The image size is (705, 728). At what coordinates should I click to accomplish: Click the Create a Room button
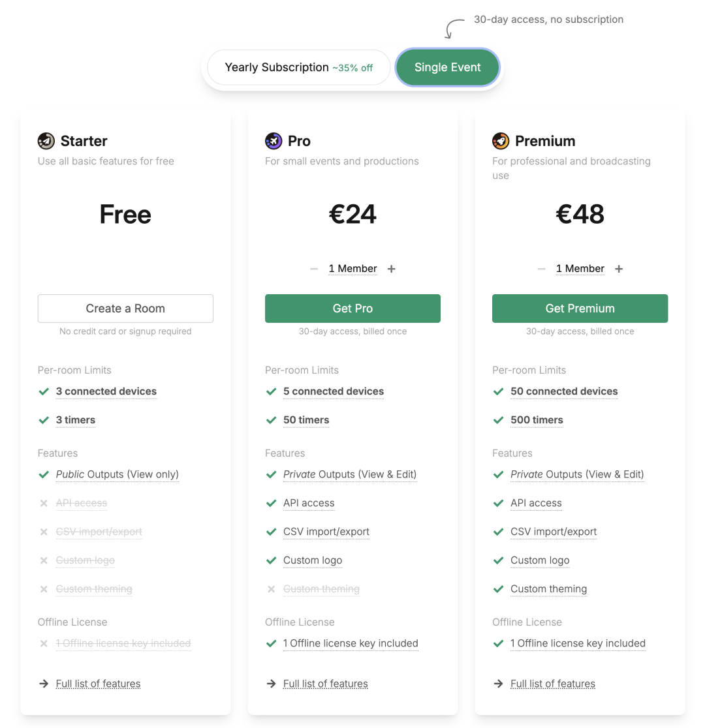(125, 309)
